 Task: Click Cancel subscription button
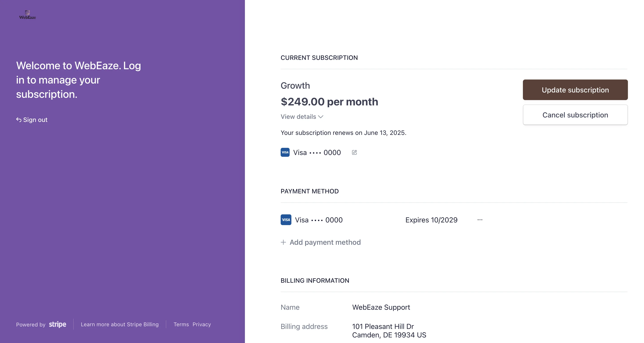575,115
